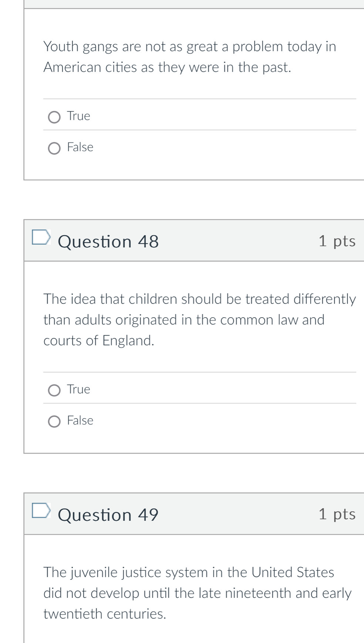Click the False label under youth gangs statement
Image resolution: width=364 pixels, height=643 pixels.
coord(80,147)
